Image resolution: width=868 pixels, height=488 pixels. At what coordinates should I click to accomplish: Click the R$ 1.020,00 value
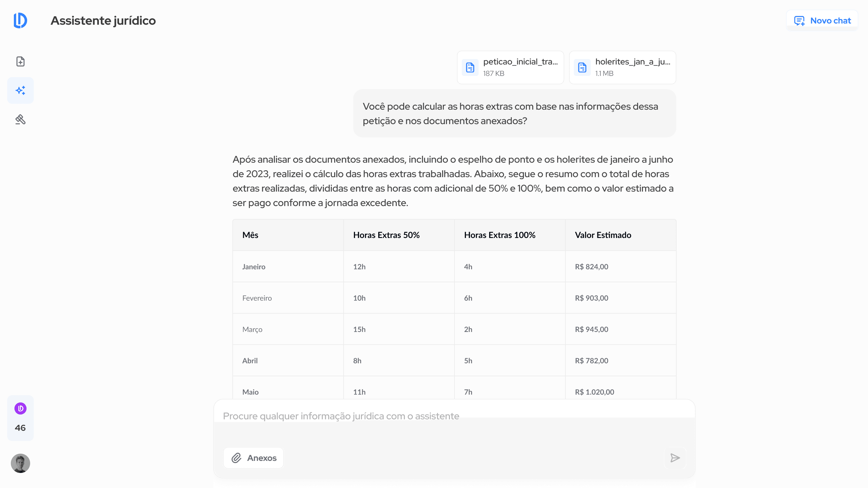[594, 392]
